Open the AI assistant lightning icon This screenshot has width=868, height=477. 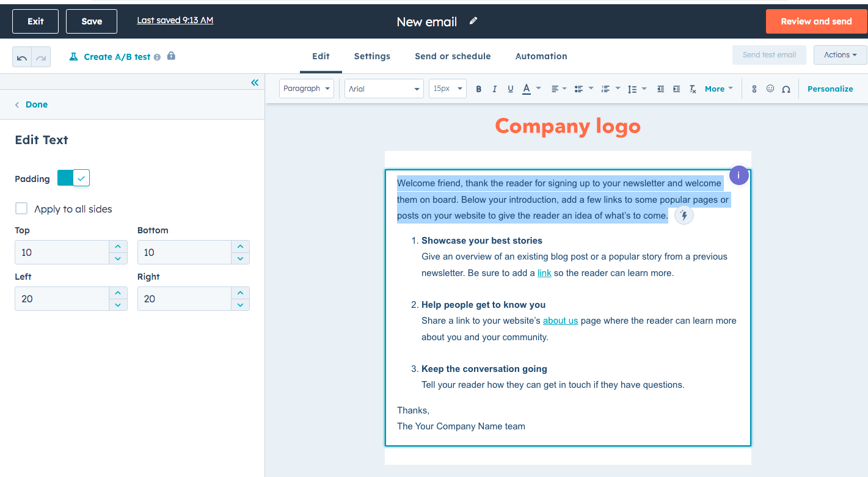pyautogui.click(x=684, y=215)
